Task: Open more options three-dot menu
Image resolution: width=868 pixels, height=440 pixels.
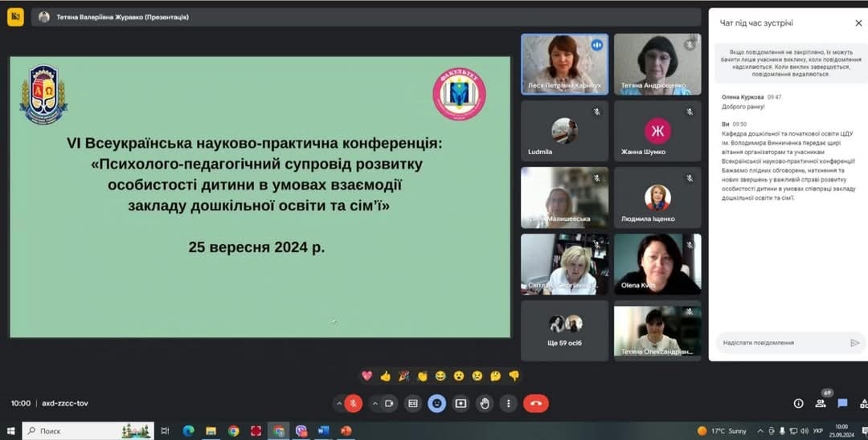Action: tap(507, 403)
